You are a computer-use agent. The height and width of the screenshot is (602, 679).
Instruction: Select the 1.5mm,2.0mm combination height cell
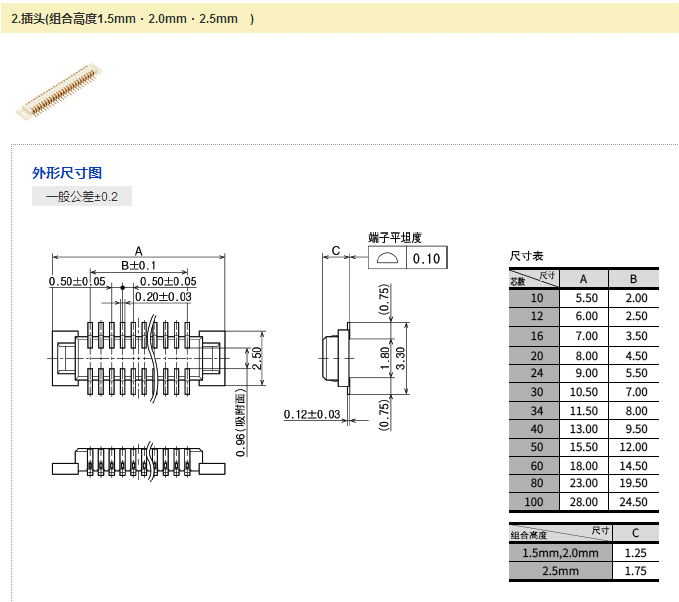pos(560,553)
